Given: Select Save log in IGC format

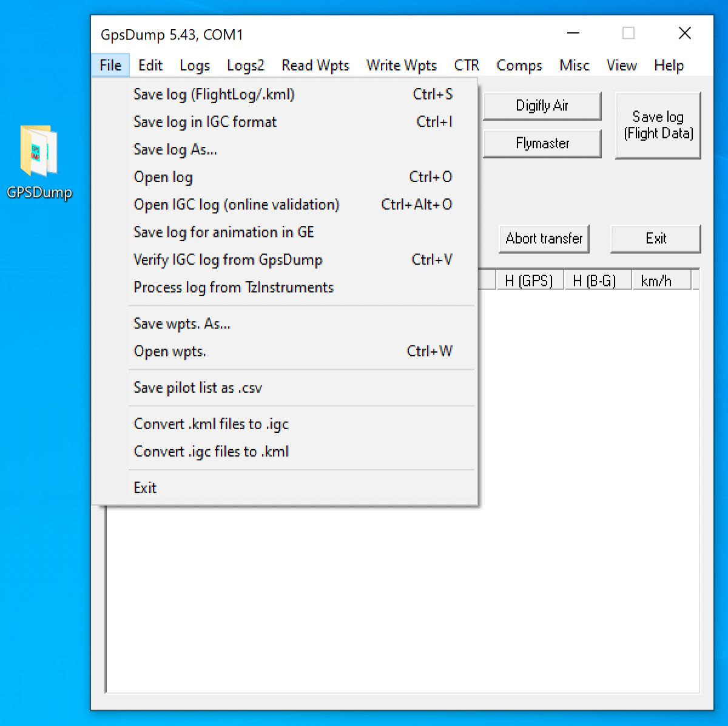Looking at the screenshot, I should [x=204, y=122].
